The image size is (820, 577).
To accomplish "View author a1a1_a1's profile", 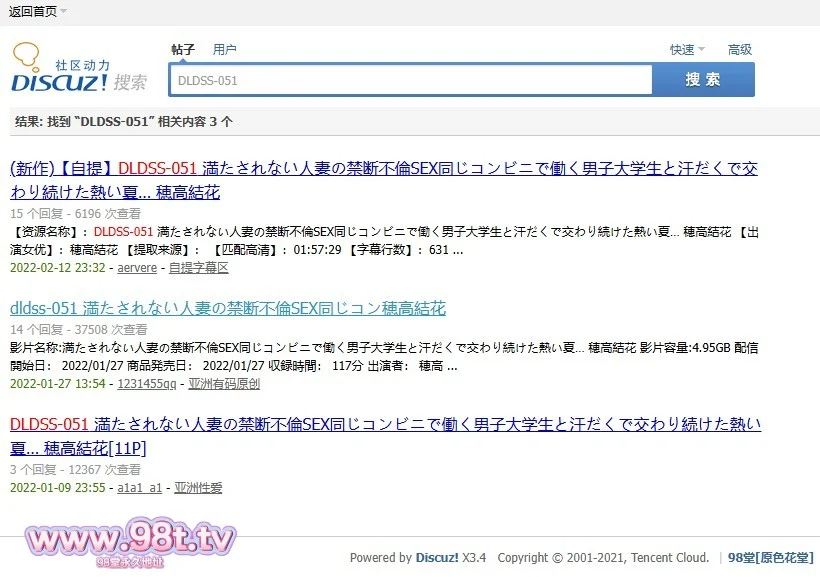I will pyautogui.click(x=140, y=488).
